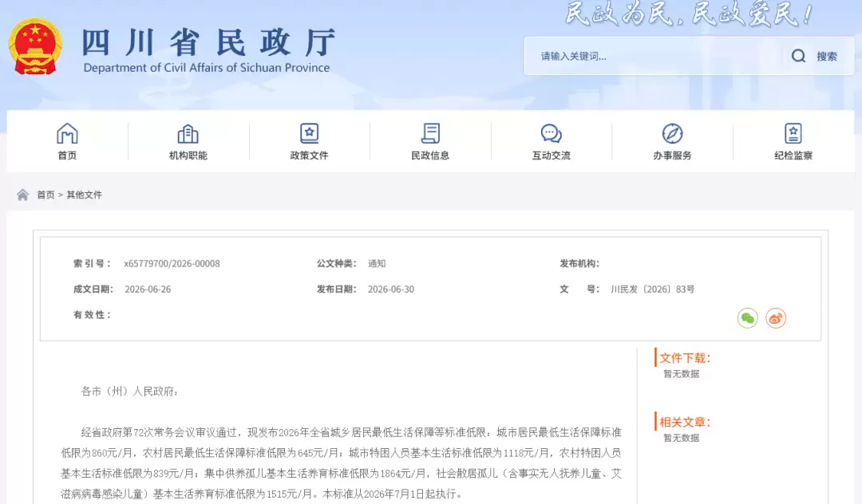Click the 文件下载 heading
Image resolution: width=862 pixels, height=504 pixels.
point(685,358)
